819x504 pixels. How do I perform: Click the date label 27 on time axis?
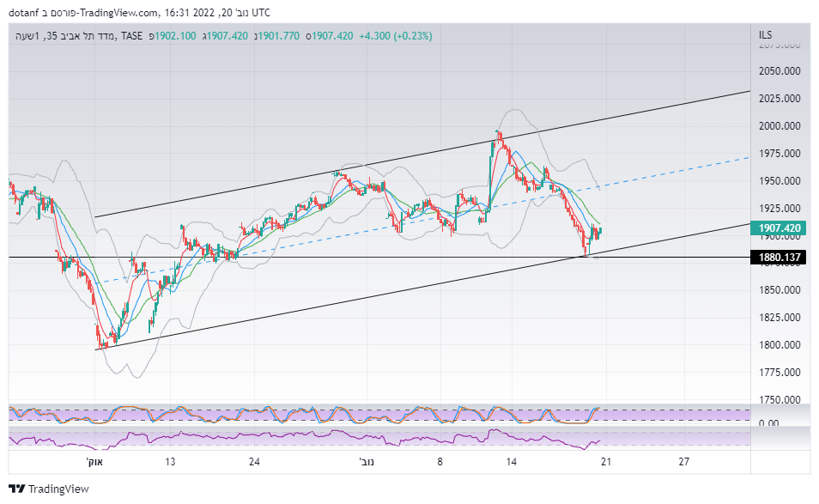[x=683, y=462]
